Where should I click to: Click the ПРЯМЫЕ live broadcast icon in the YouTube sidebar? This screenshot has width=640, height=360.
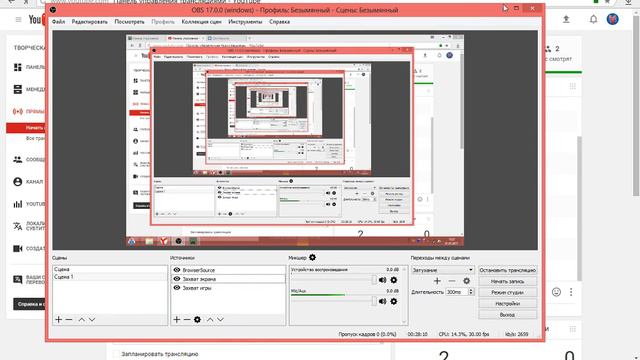point(18,111)
